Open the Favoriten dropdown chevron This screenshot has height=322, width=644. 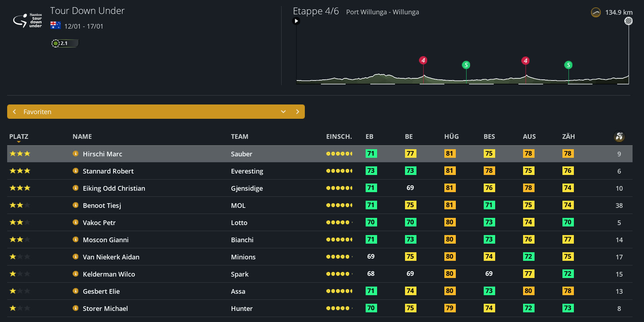click(x=283, y=112)
